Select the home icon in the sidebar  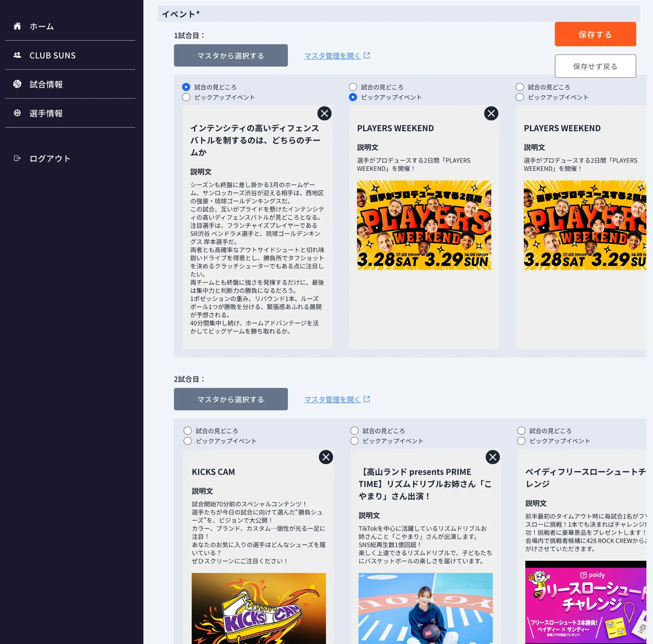[18, 26]
